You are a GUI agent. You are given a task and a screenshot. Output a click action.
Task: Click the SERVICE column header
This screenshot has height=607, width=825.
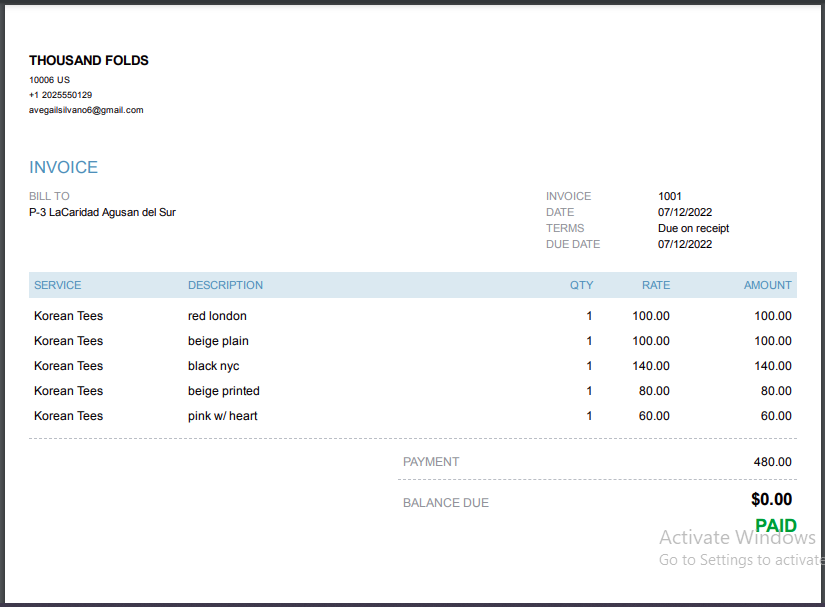pos(58,285)
